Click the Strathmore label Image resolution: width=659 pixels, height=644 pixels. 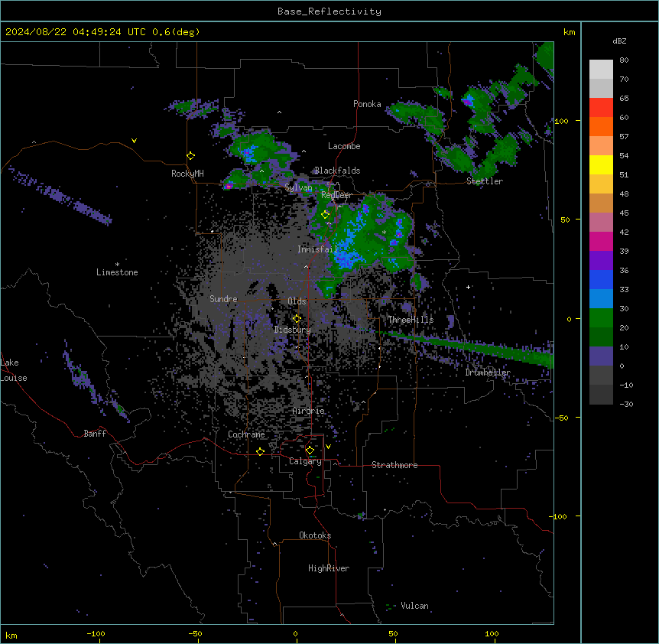coord(394,465)
